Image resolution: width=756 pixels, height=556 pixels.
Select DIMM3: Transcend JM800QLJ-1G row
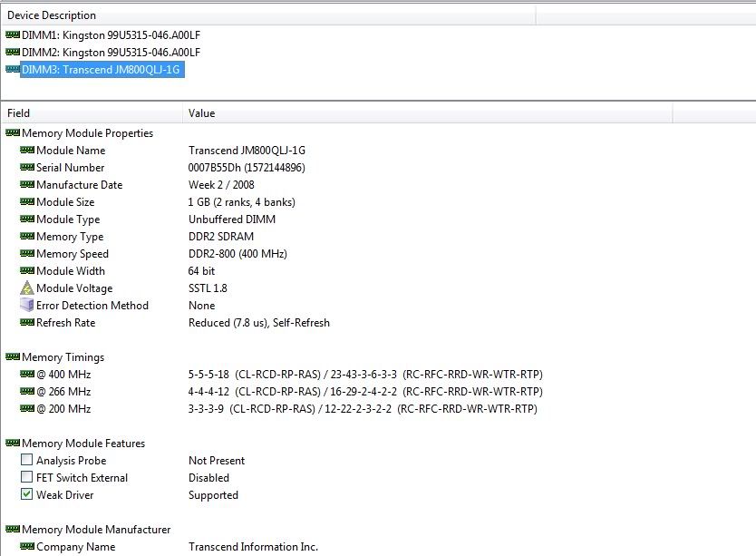click(x=101, y=70)
